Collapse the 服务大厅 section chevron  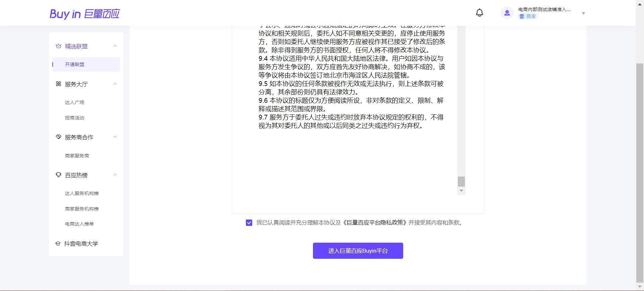[x=115, y=84]
